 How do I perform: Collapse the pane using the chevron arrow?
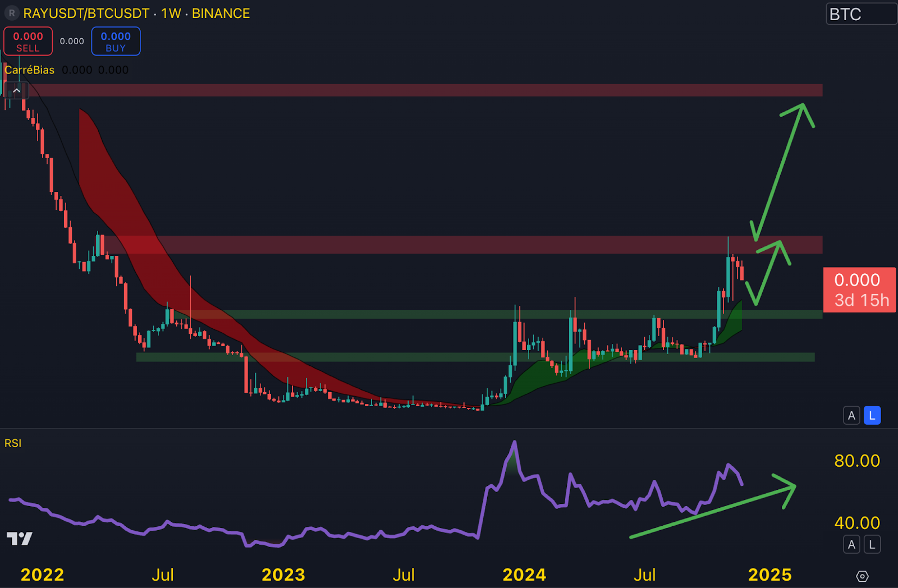[x=16, y=90]
